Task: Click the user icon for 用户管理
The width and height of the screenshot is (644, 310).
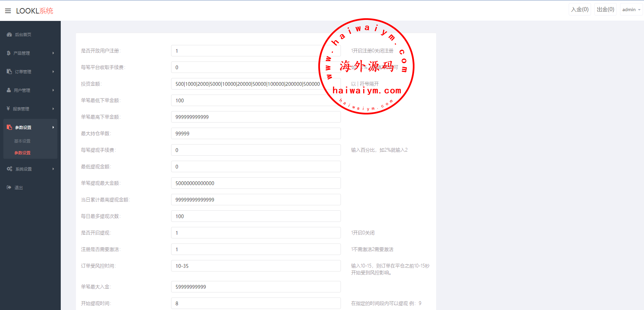Action: click(9, 90)
